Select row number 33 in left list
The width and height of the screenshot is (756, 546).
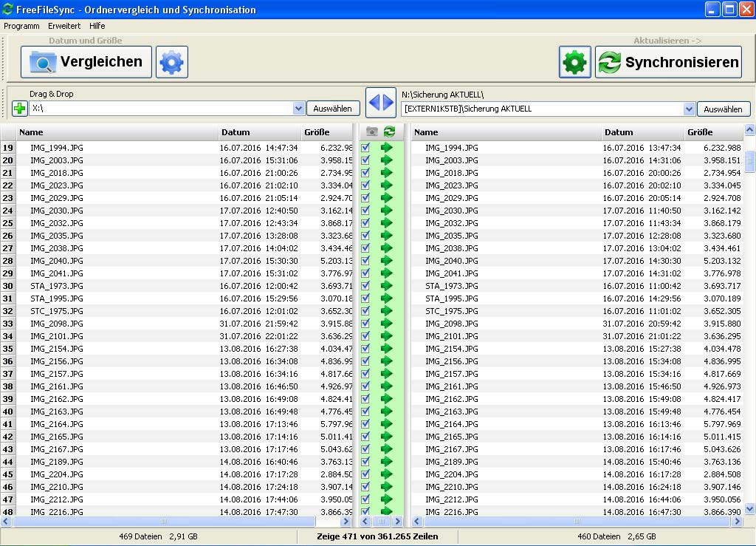click(x=7, y=323)
